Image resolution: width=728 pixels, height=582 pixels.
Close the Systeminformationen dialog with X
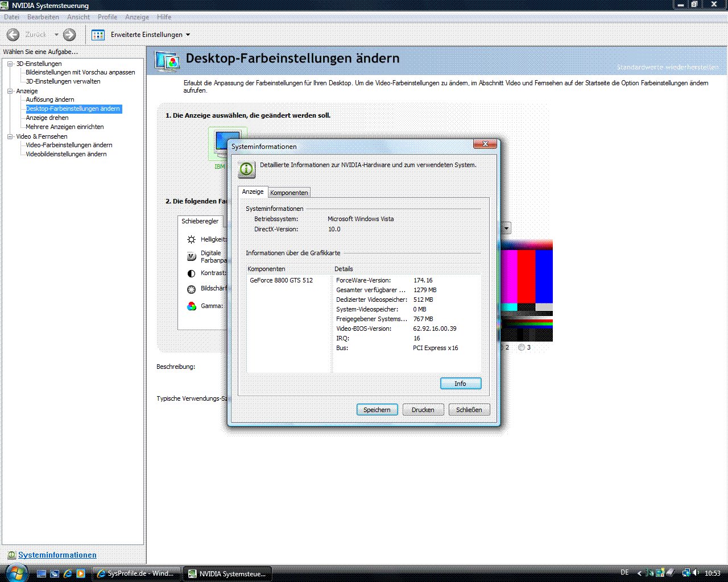click(x=485, y=144)
